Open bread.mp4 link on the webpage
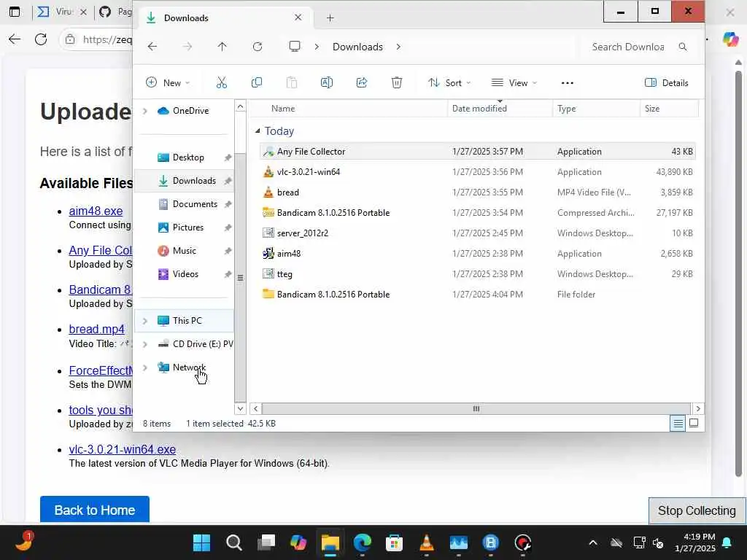 (x=97, y=329)
